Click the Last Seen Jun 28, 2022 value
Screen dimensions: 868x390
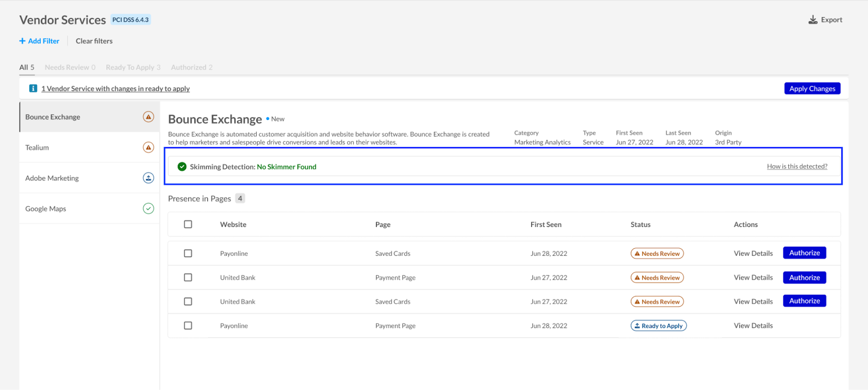[x=684, y=142]
